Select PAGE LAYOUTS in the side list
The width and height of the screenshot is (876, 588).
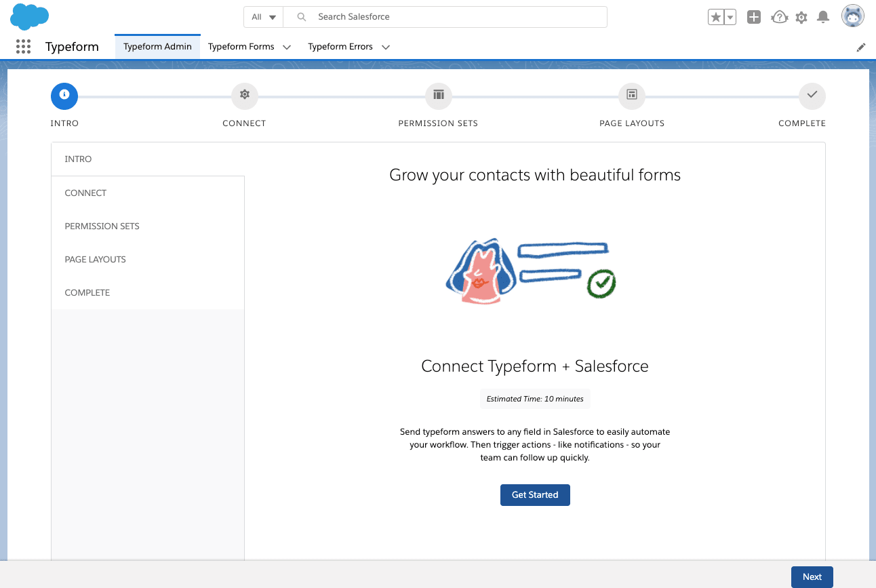click(148, 259)
